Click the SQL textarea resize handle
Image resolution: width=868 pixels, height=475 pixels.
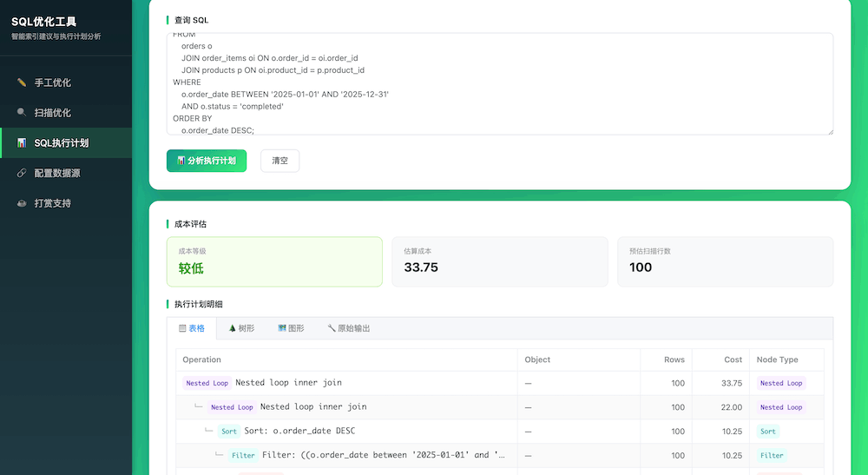830,132
